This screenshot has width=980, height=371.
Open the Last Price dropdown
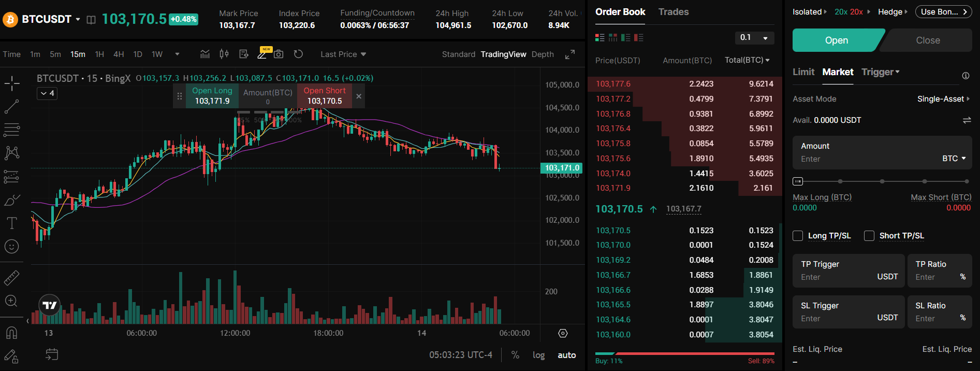point(343,54)
